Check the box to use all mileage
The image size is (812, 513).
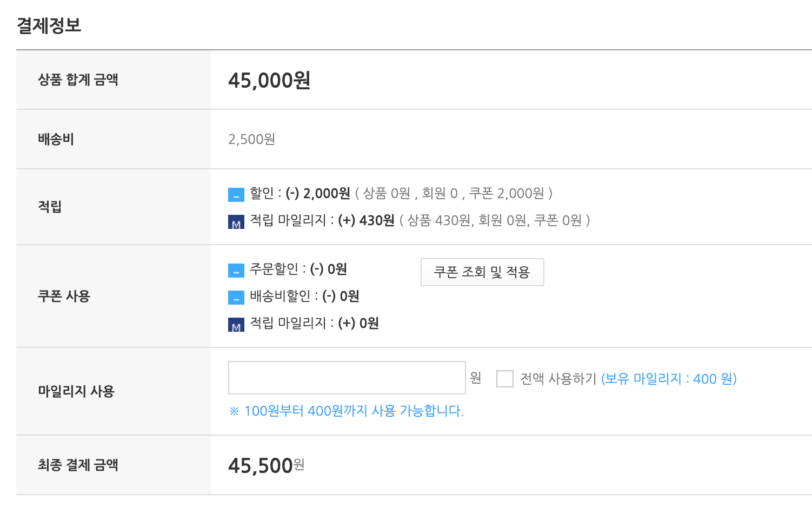(x=504, y=379)
